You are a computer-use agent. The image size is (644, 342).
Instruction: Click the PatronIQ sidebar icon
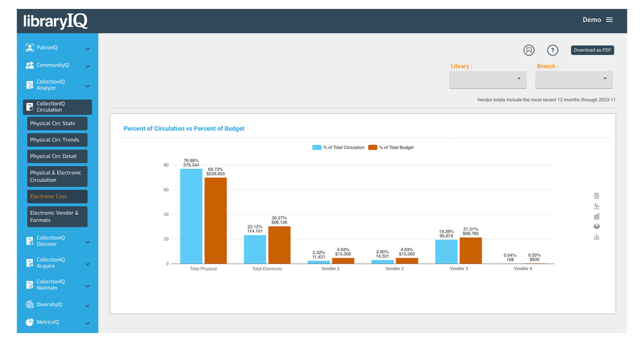(x=30, y=48)
